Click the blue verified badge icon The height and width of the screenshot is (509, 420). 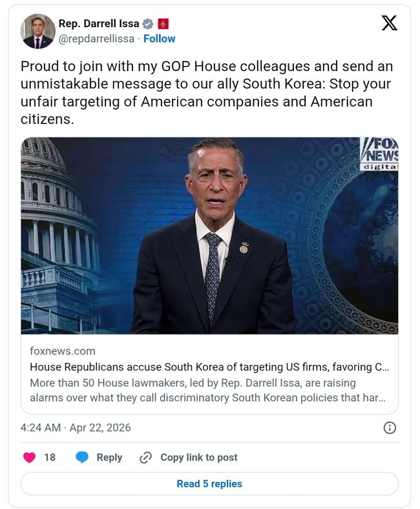(x=148, y=24)
